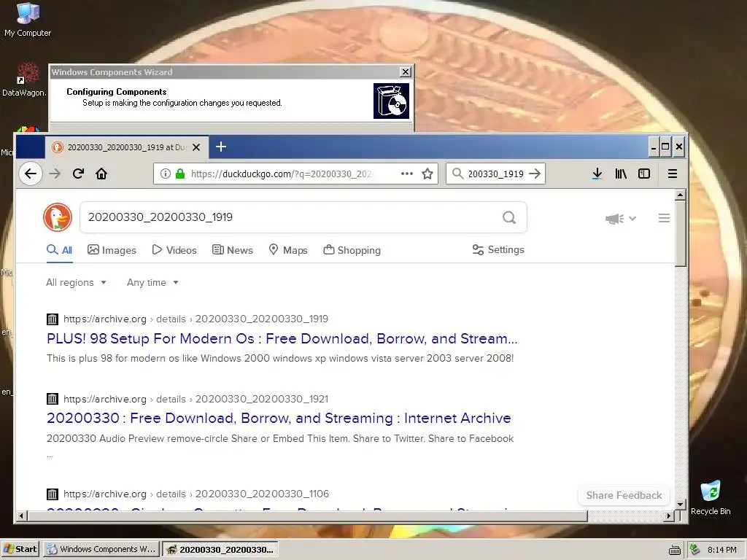Click the Configuring Components heading

pyautogui.click(x=116, y=91)
